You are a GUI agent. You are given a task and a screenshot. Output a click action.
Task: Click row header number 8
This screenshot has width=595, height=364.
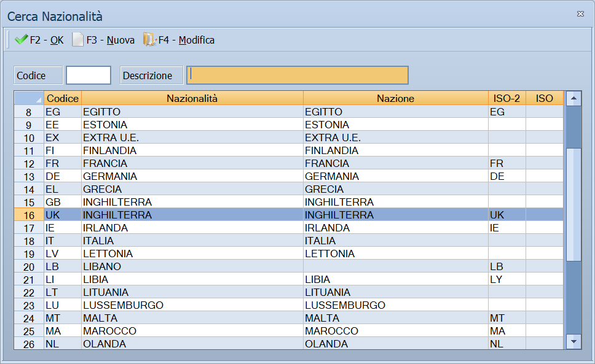pyautogui.click(x=29, y=112)
